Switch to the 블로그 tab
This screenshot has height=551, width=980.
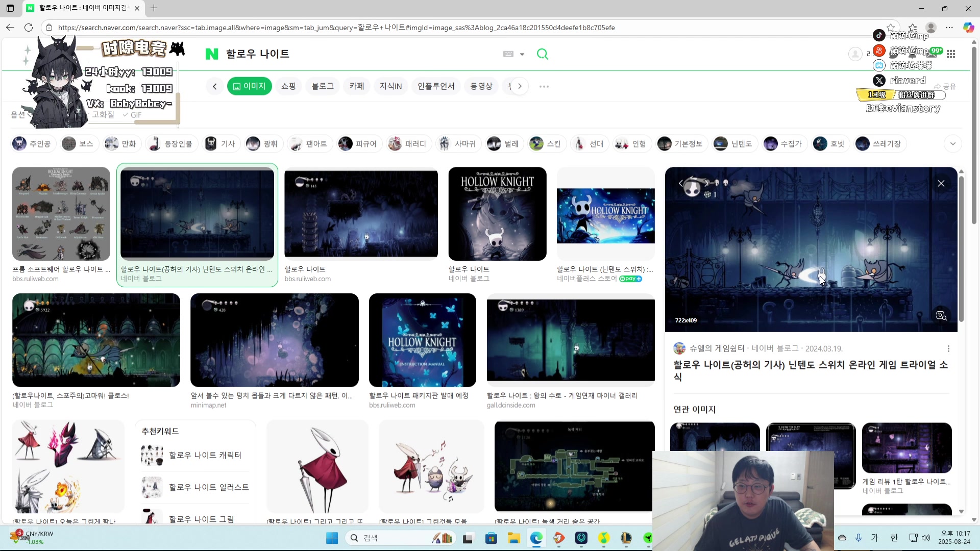[x=323, y=86]
